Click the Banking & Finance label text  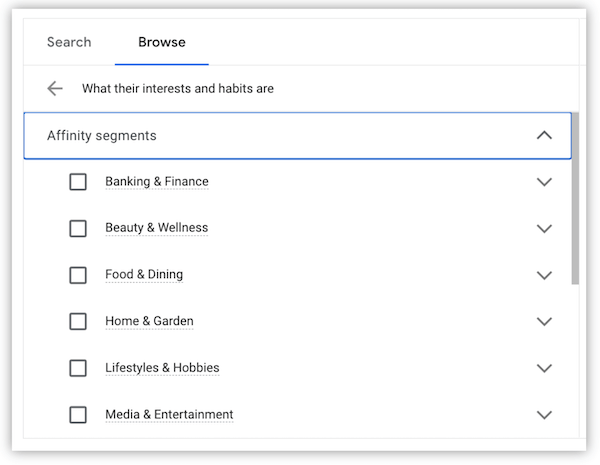(x=157, y=182)
